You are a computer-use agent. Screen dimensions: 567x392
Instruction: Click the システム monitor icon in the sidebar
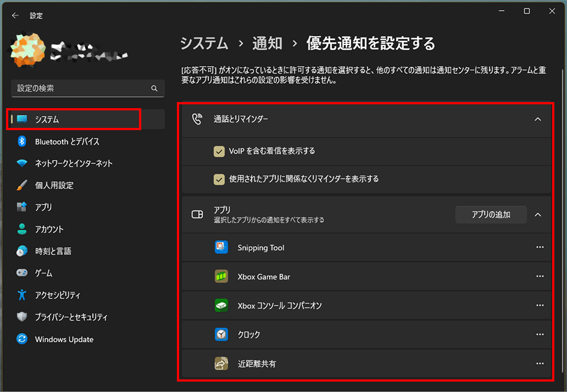22,119
